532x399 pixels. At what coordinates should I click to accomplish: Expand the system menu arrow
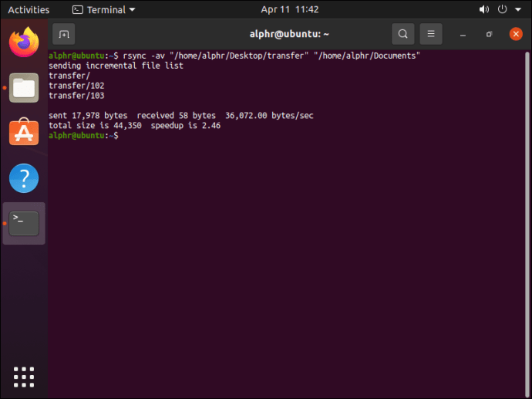[x=518, y=9]
